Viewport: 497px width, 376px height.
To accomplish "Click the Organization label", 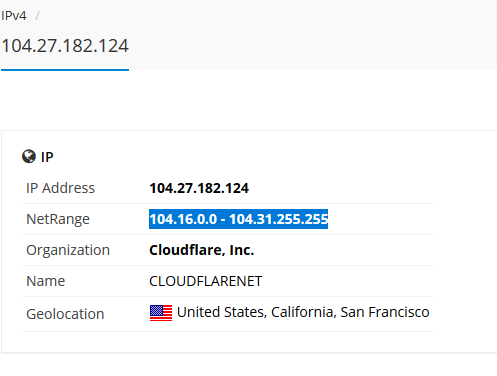I will 68,250.
